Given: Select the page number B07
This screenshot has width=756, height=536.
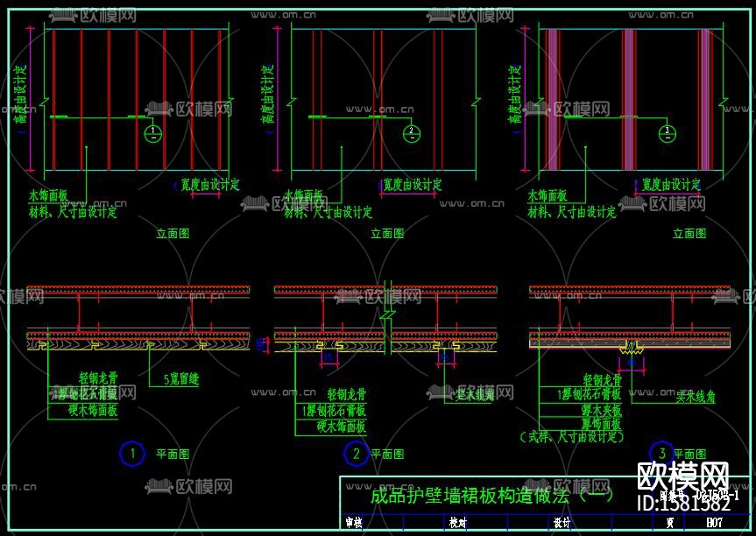Looking at the screenshot, I should [715, 522].
